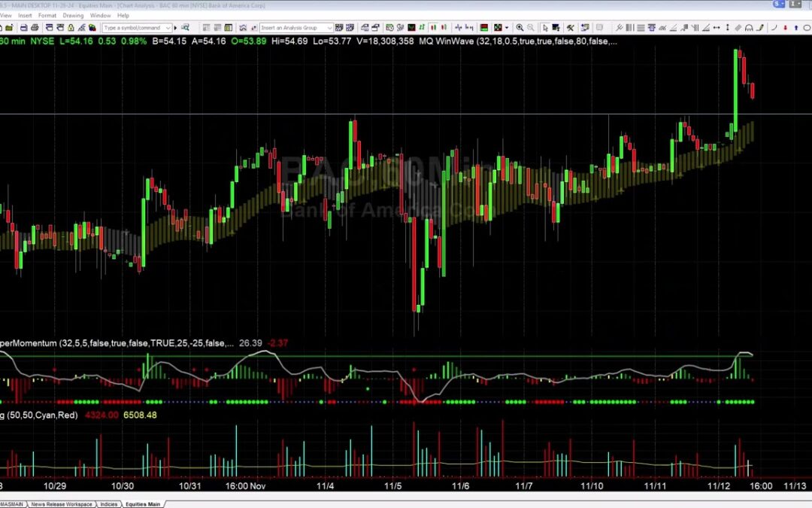The image size is (812, 508).
Task: Print the chart using the printer icon
Action: [23, 27]
